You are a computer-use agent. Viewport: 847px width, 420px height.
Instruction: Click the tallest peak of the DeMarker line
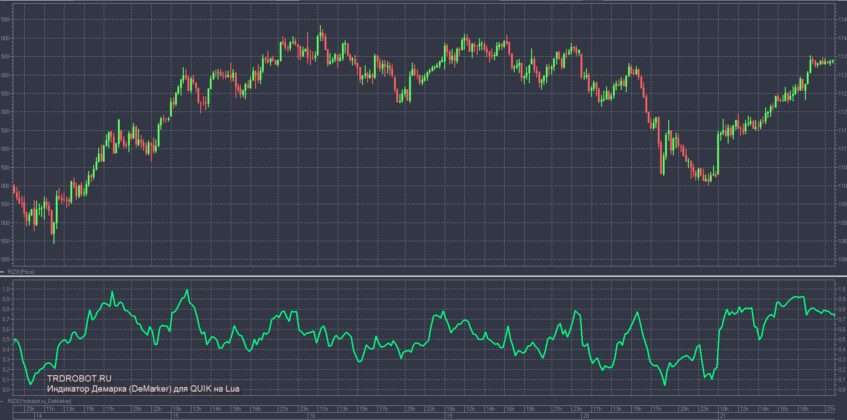pyautogui.click(x=186, y=290)
